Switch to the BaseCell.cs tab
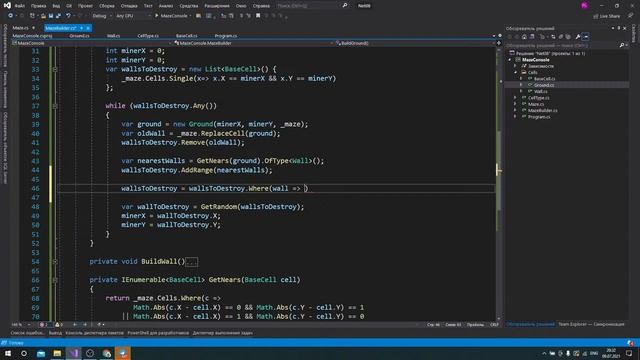This screenshot has height=360, width=640. 187,36
